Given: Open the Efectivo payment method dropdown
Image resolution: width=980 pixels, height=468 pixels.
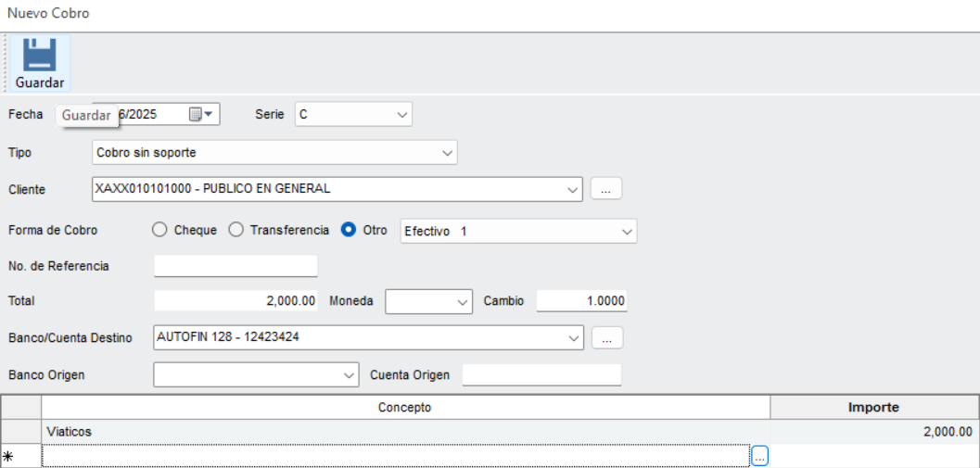Looking at the screenshot, I should (x=519, y=231).
